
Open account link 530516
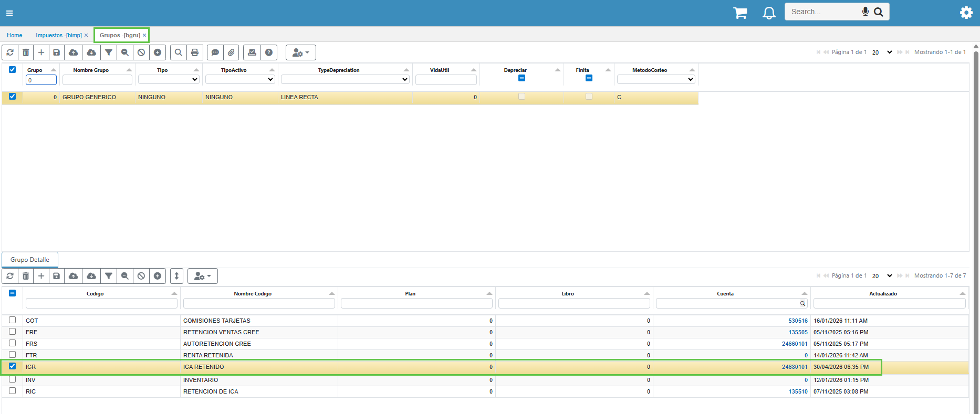pos(798,321)
